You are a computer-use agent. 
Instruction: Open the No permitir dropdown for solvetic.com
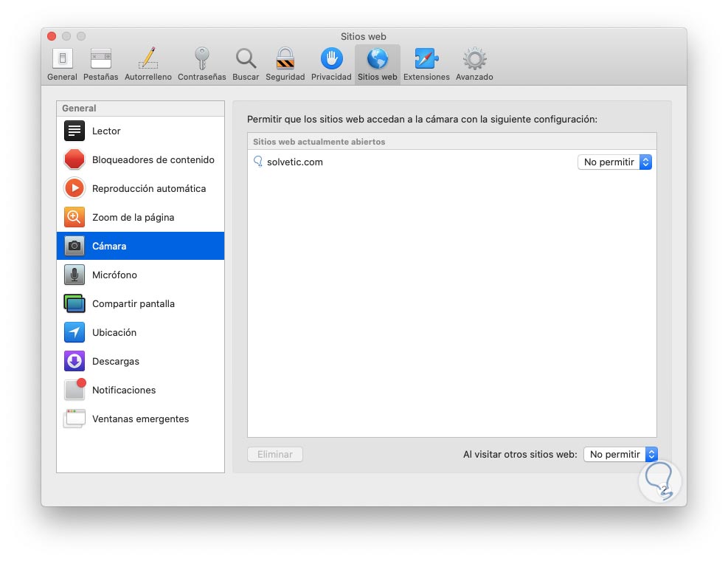(x=614, y=162)
